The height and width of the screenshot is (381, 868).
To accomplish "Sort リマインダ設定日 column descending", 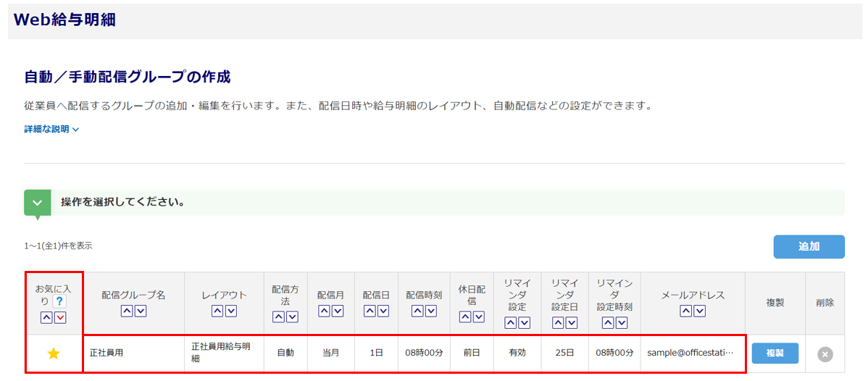I will [x=572, y=323].
